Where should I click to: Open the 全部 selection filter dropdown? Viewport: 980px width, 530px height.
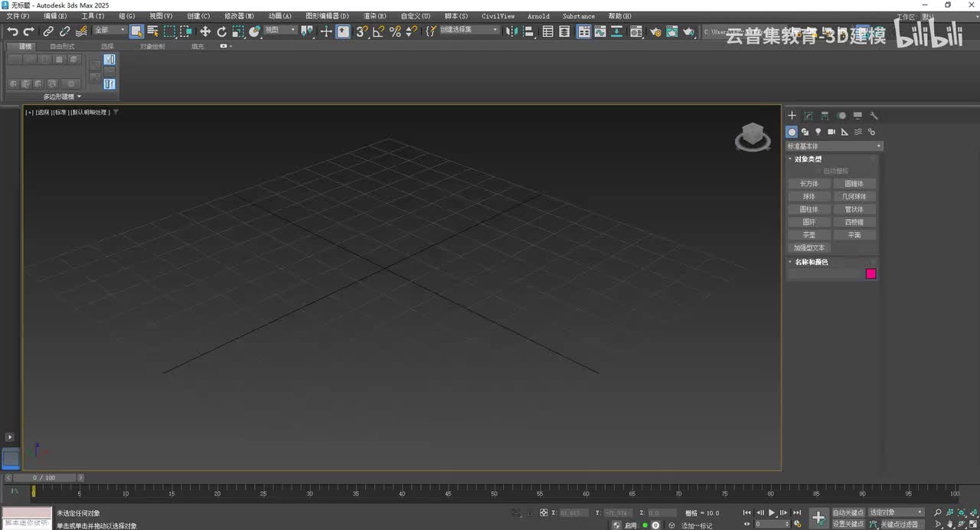pos(109,31)
